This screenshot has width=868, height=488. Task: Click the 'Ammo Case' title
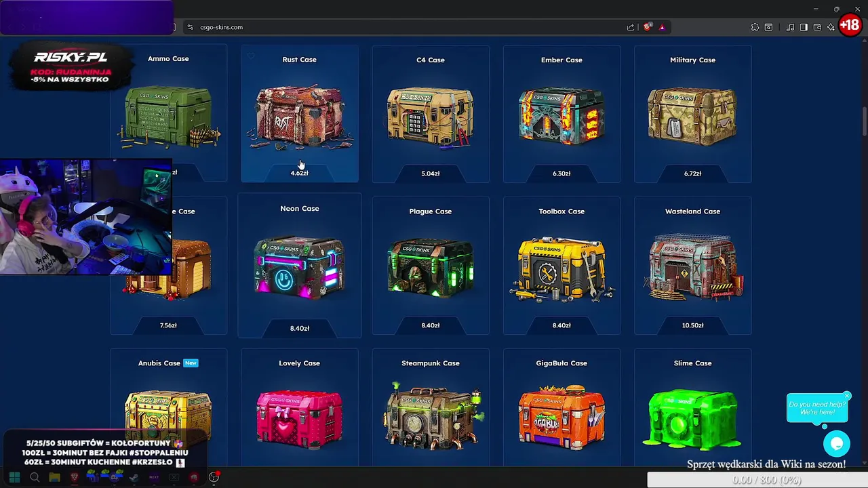pyautogui.click(x=168, y=59)
